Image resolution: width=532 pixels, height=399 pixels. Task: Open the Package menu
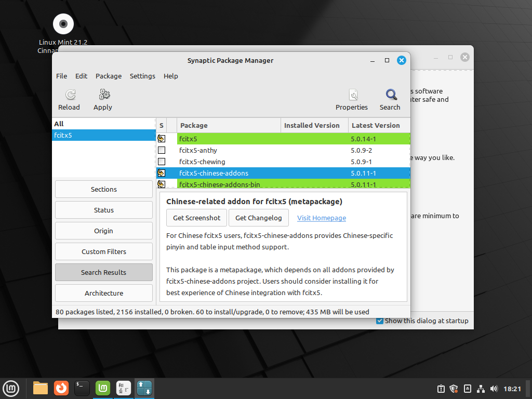[x=109, y=76]
